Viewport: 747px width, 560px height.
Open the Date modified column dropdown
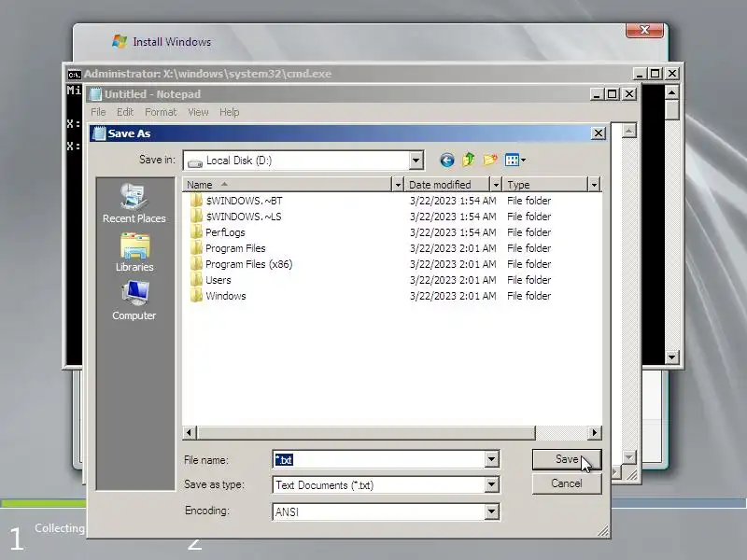[496, 184]
